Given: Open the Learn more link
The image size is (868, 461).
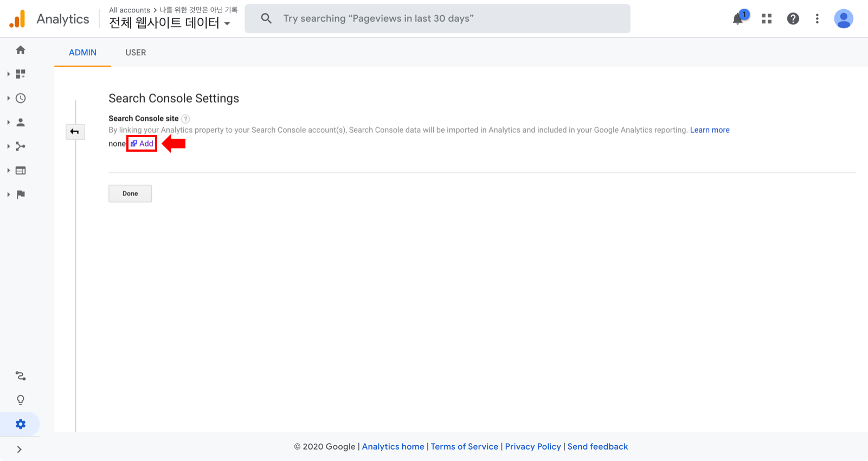Looking at the screenshot, I should tap(710, 130).
